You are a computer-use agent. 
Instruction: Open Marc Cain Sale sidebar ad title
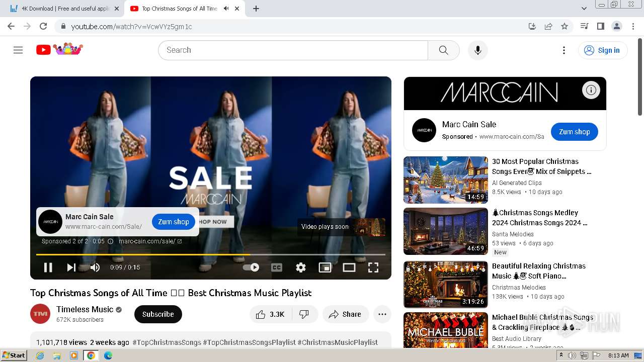pyautogui.click(x=469, y=124)
